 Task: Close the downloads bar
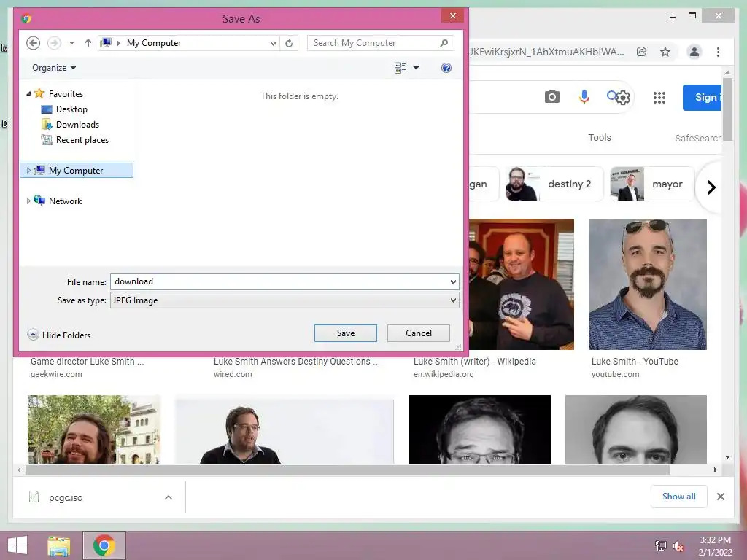[x=720, y=497]
